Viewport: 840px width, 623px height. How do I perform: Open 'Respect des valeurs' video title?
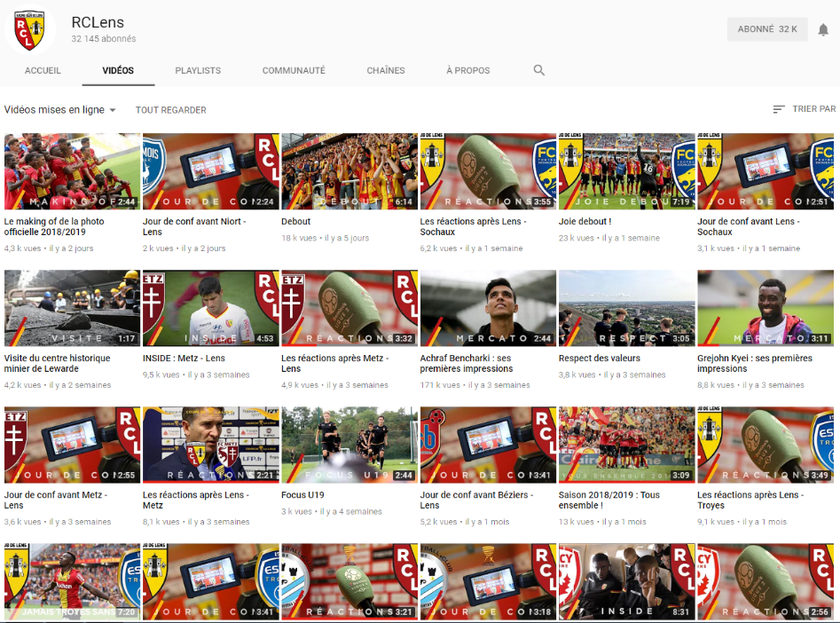599,359
